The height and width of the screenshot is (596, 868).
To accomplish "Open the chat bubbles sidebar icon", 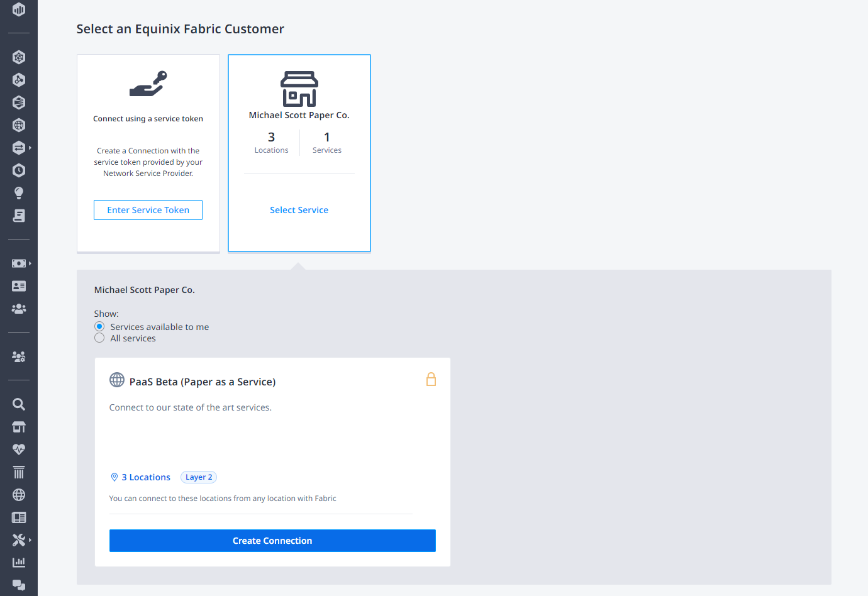I will 19,585.
